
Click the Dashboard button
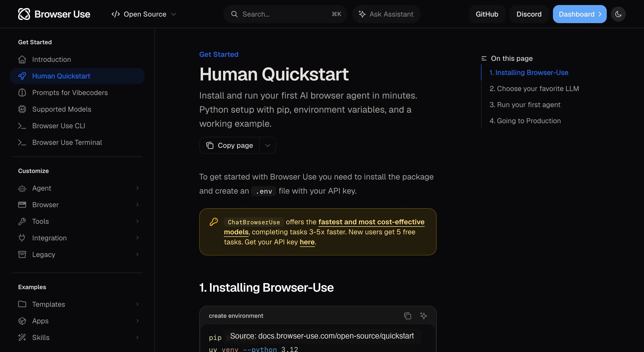pyautogui.click(x=580, y=14)
